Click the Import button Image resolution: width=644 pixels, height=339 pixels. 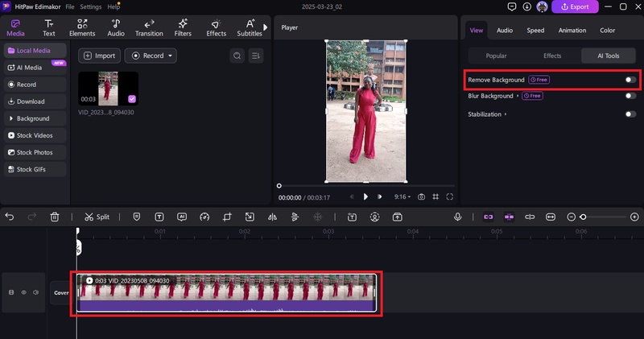pos(99,56)
